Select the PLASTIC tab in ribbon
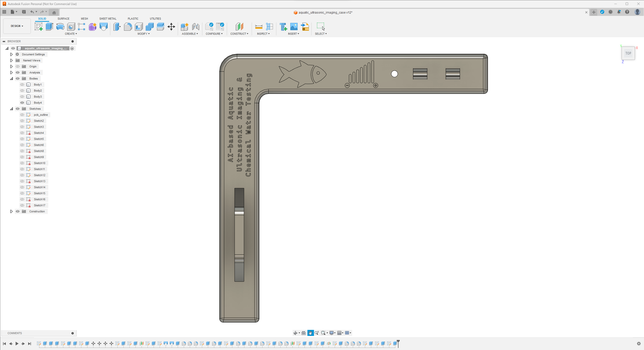The height and width of the screenshot is (350, 644). click(x=133, y=19)
